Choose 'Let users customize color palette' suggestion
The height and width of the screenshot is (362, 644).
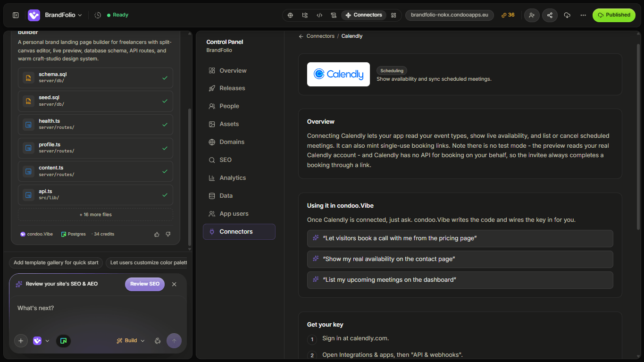147,263
